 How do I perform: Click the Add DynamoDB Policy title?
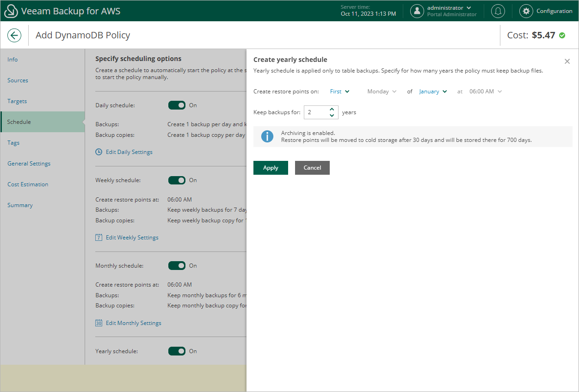[x=83, y=35]
